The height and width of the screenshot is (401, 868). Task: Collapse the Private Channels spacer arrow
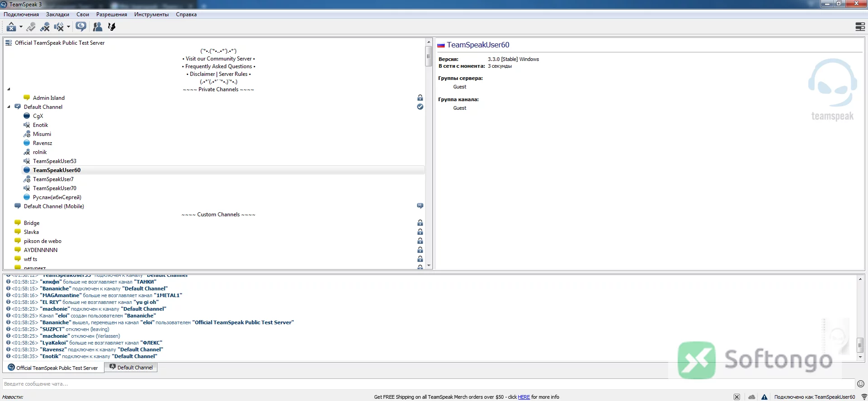tap(9, 89)
